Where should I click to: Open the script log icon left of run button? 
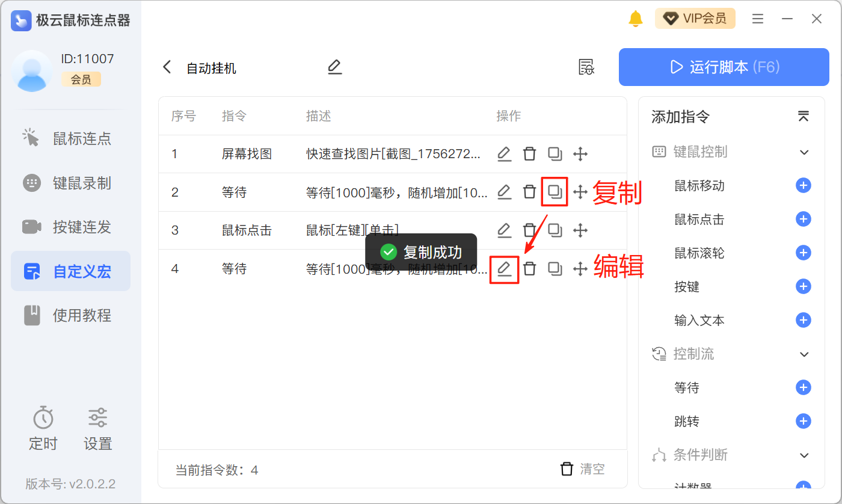click(x=586, y=67)
